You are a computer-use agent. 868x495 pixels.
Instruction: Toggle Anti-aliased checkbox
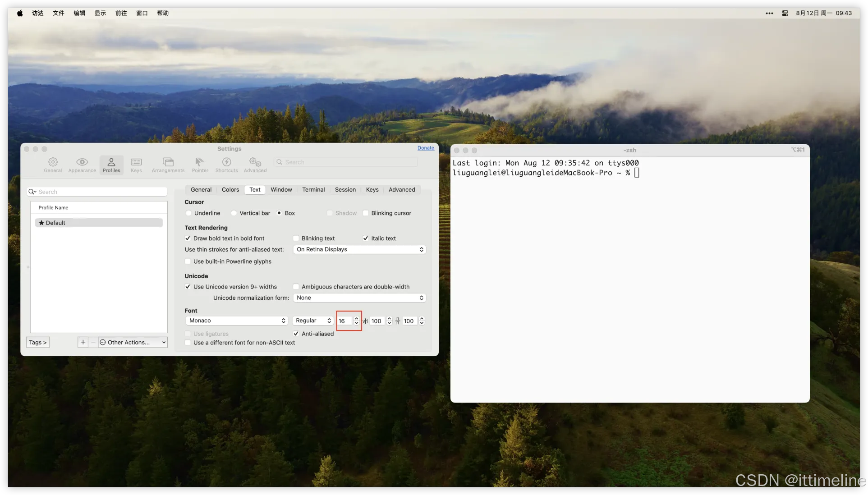(x=296, y=334)
